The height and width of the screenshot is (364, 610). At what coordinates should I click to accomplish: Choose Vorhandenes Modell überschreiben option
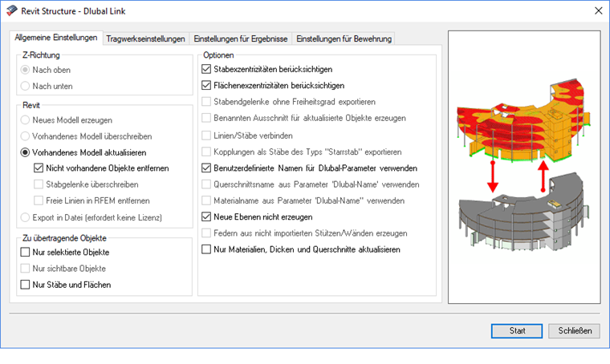[26, 136]
